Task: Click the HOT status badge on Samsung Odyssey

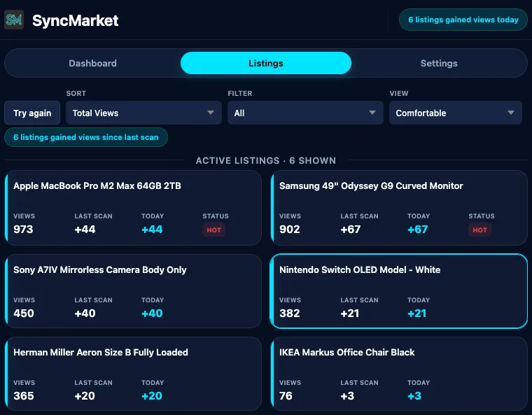Action: pyautogui.click(x=479, y=230)
